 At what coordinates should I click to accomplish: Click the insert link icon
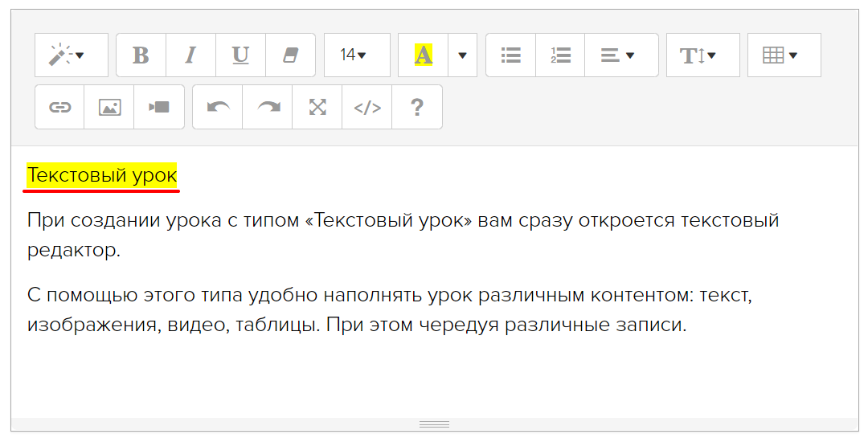[59, 107]
